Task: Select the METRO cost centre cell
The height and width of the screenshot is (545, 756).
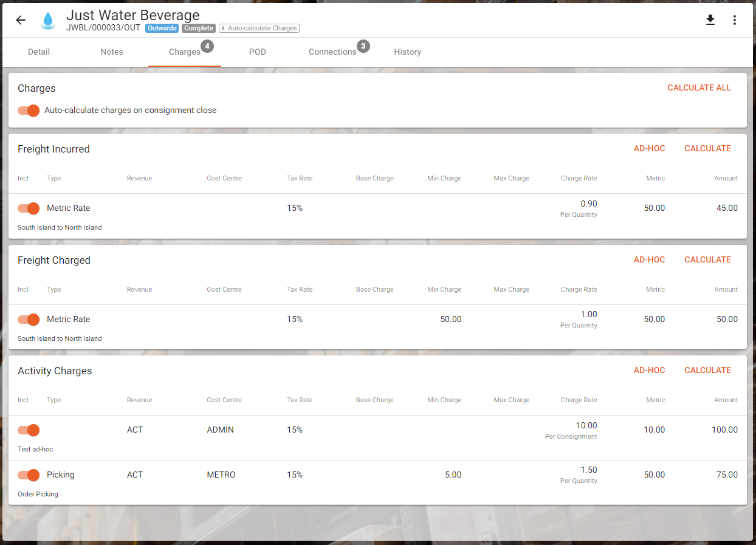Action: click(221, 475)
